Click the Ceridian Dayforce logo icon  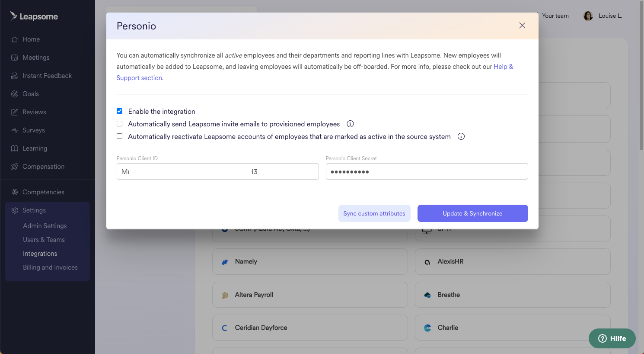(x=225, y=328)
